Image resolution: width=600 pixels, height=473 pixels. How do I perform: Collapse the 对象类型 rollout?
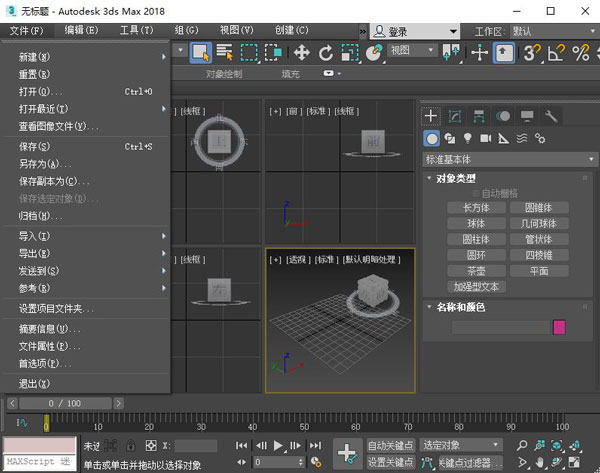pos(456,178)
